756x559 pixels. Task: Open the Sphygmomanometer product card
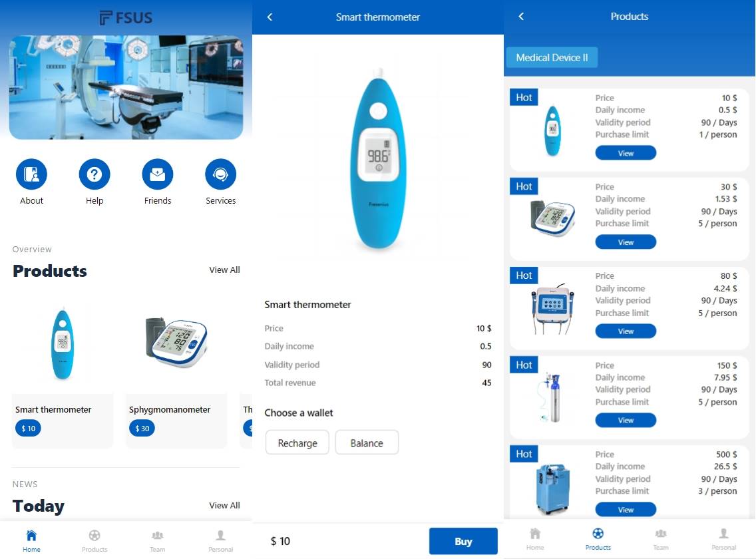click(x=176, y=373)
